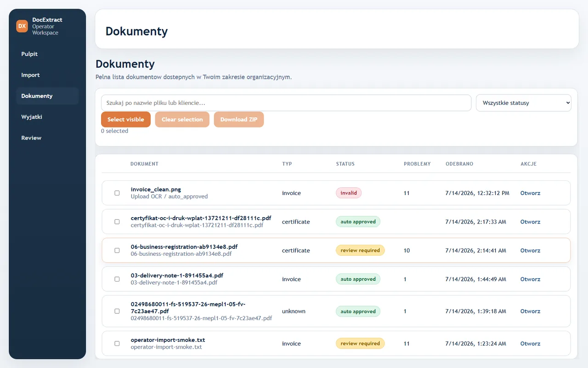Click the Download ZIP button
The width and height of the screenshot is (588, 368).
click(x=239, y=119)
